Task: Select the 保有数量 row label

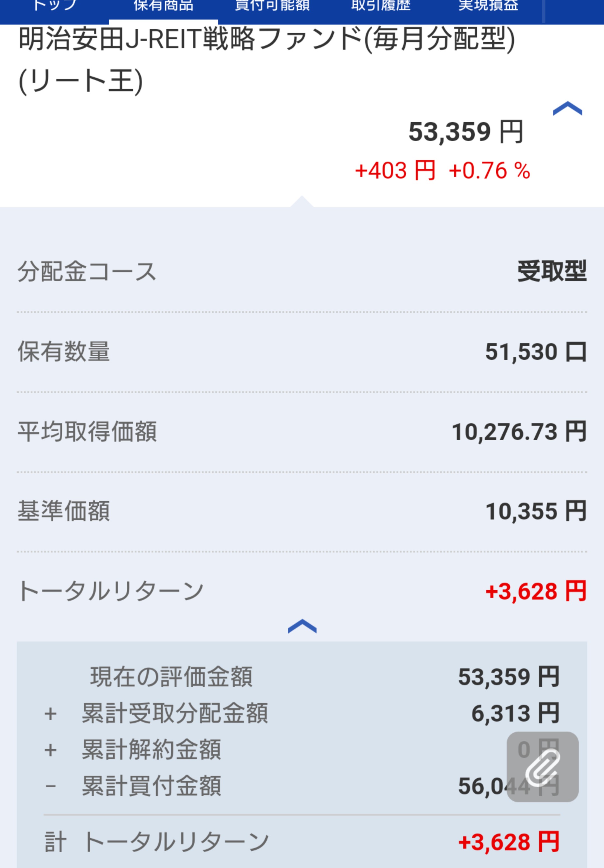Action: [x=64, y=352]
